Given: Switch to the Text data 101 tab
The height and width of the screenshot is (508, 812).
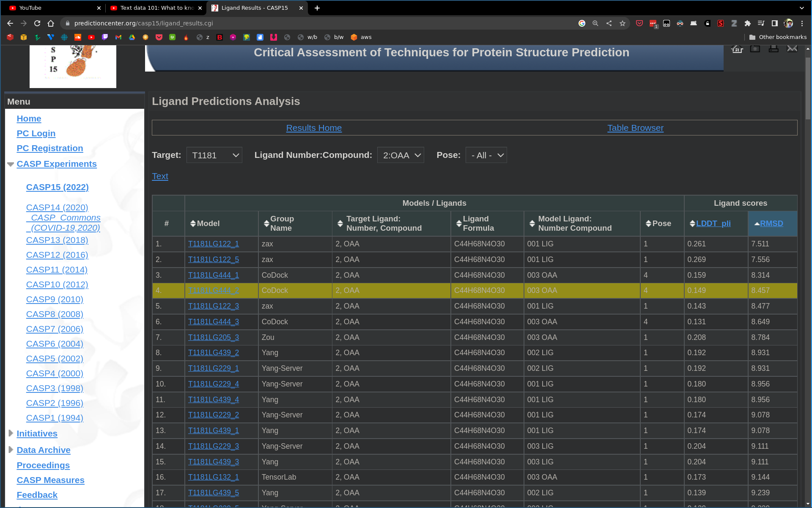Looking at the screenshot, I should [x=156, y=8].
